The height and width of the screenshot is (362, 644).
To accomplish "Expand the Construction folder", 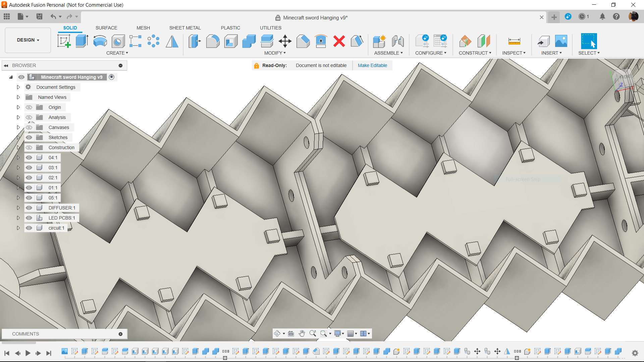I will click(x=18, y=147).
